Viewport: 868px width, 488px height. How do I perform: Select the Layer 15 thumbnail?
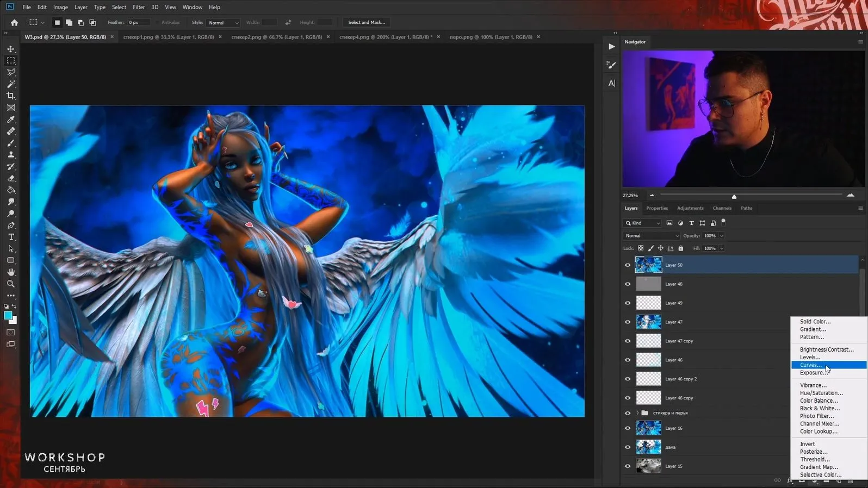[648, 466]
